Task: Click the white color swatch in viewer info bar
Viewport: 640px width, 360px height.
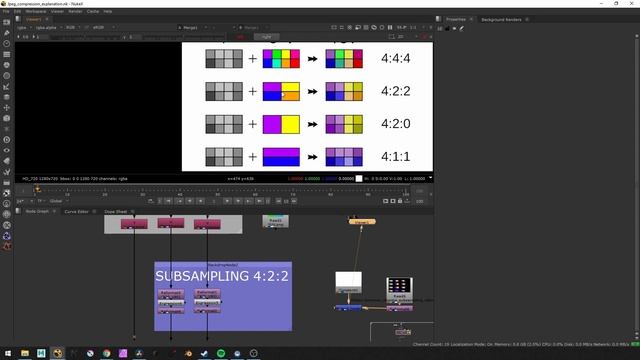Action: [x=359, y=178]
